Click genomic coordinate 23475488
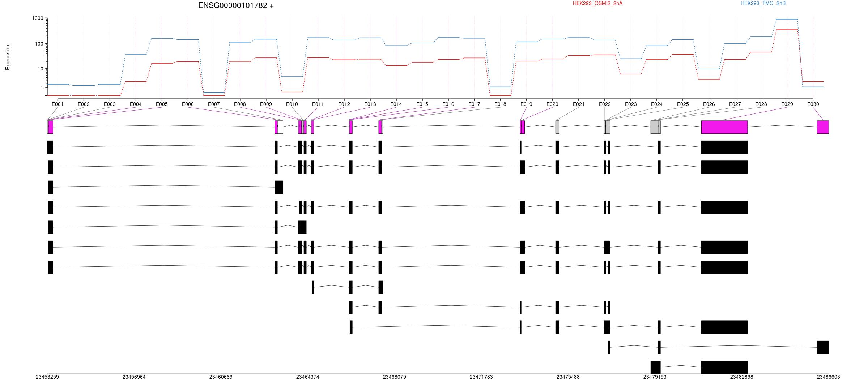This screenshot has width=868, height=383. click(x=568, y=377)
